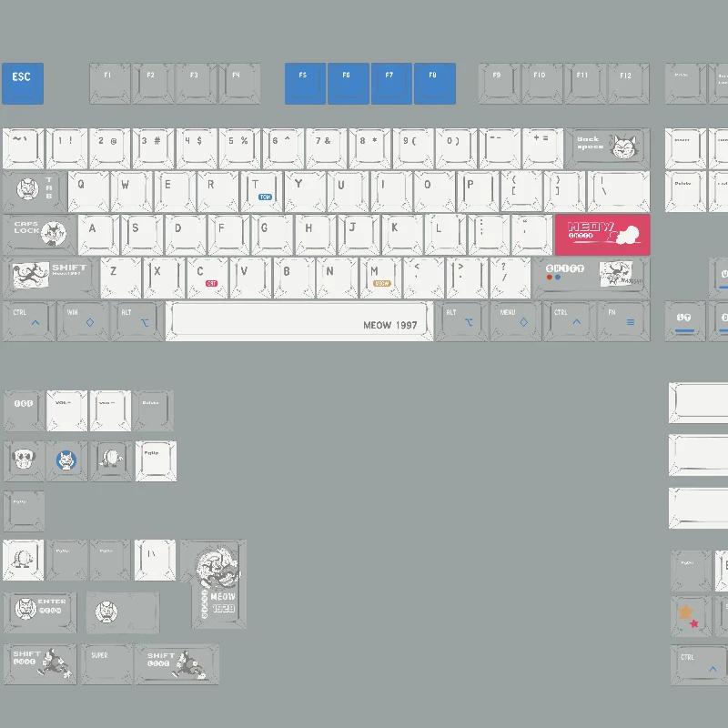Click the white PgUp keycap
Viewport: 728px width, 728px height.
click(x=156, y=461)
